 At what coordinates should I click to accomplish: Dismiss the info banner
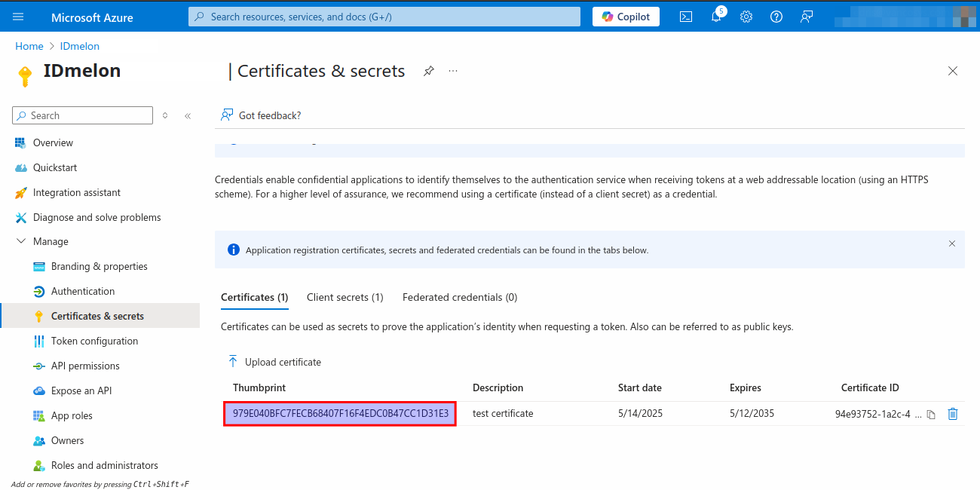(x=952, y=243)
